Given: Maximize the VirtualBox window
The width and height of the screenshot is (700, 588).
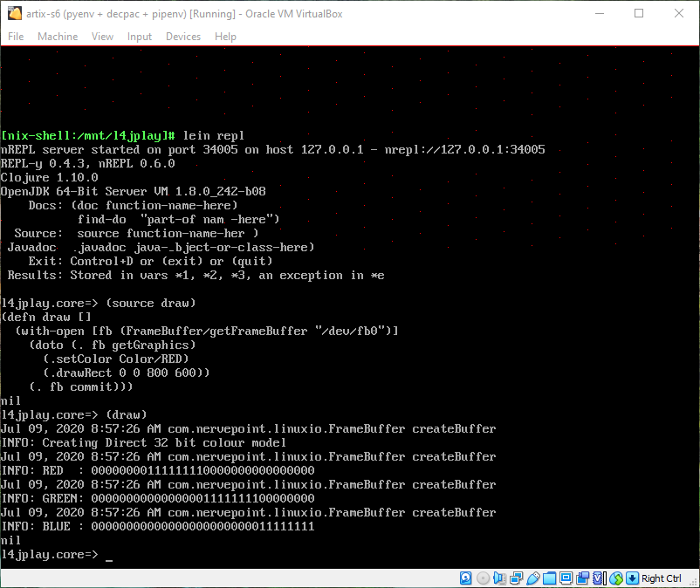Looking at the screenshot, I should pyautogui.click(x=639, y=13).
